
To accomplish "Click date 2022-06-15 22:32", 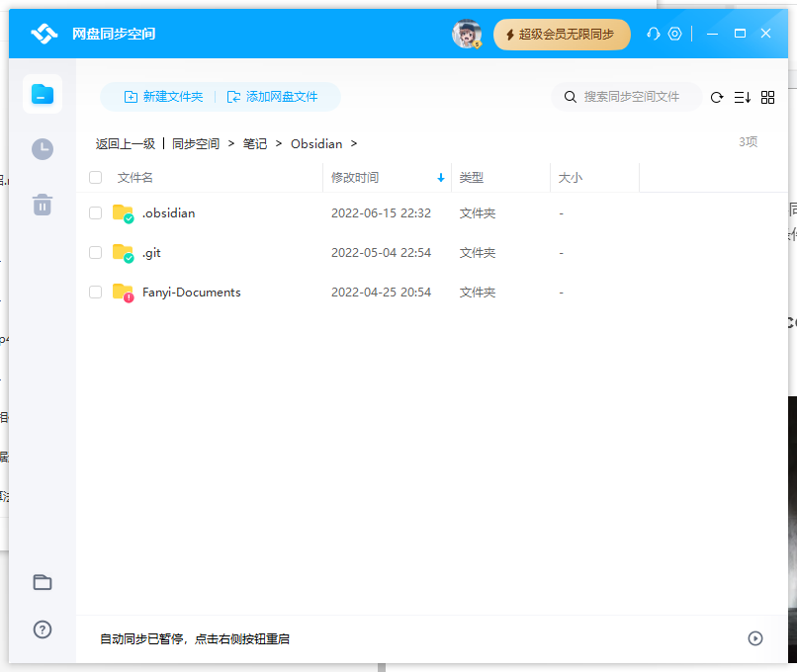I will (x=381, y=212).
